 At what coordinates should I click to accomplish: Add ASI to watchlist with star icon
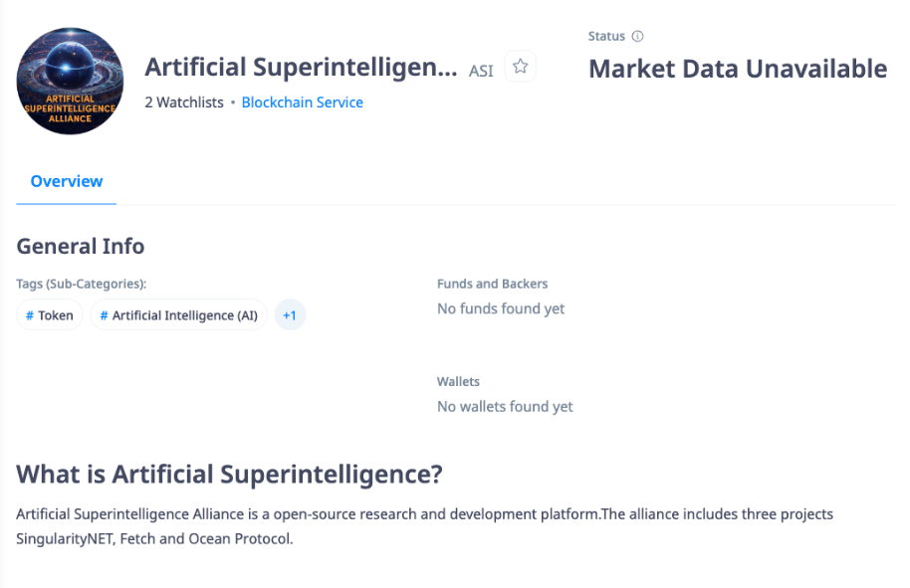pos(520,66)
